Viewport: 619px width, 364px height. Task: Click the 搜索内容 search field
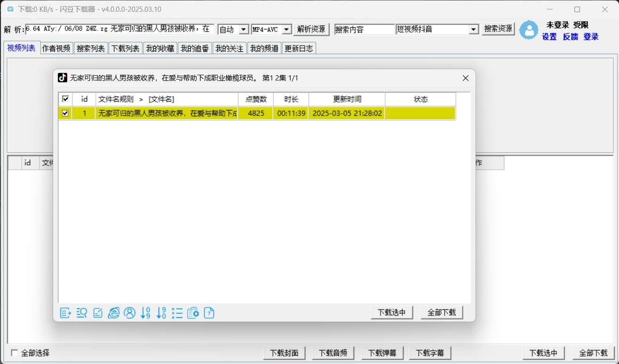tap(365, 29)
